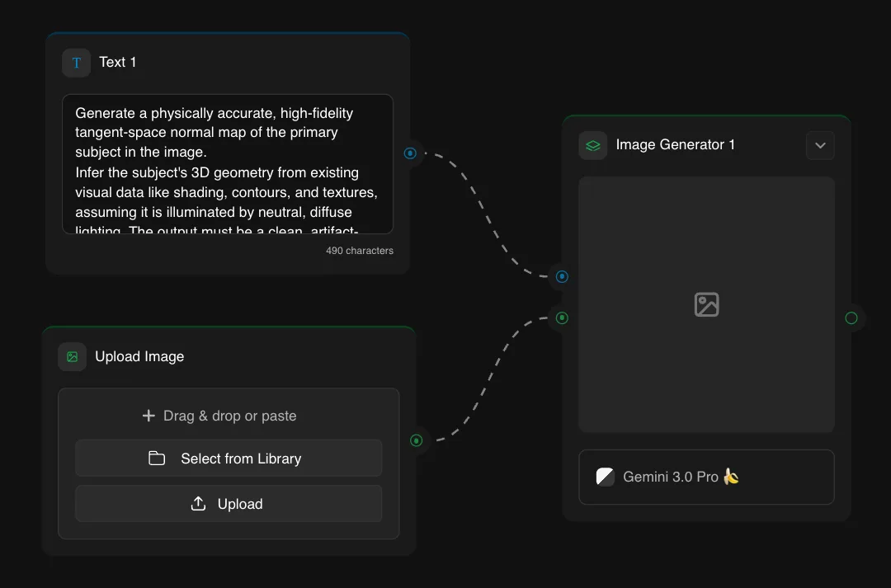Click the Upload Image node's picture icon
Image resolution: width=891 pixels, height=588 pixels.
(72, 356)
